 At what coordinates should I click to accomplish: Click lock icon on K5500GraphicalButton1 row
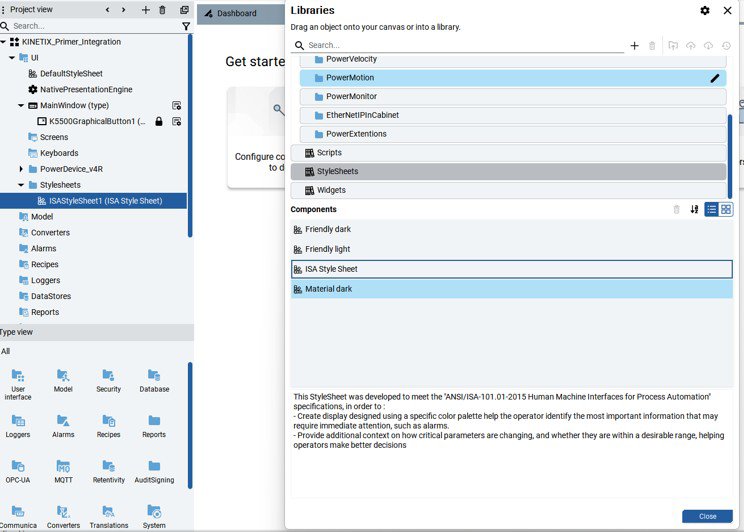159,121
